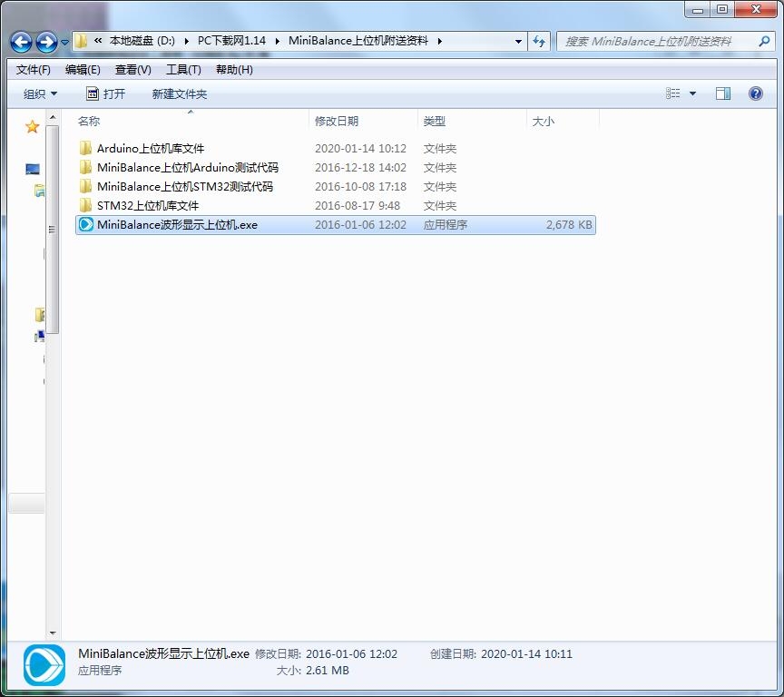Image resolution: width=784 pixels, height=697 pixels.
Task: Select MiniBalance波形显示上位机.exe file name
Action: [177, 224]
